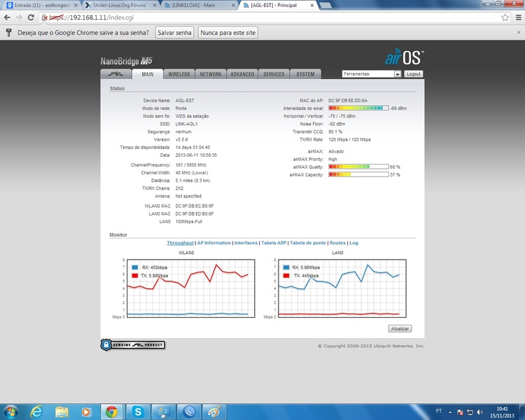Switch to the MAIN tab
Viewport: 525px width, 420px height.
pyautogui.click(x=147, y=74)
